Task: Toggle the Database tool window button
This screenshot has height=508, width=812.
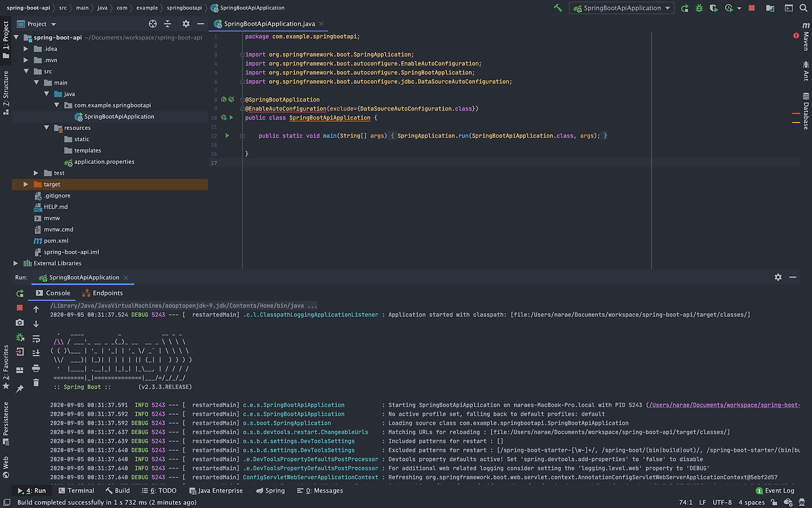Action: [806, 110]
